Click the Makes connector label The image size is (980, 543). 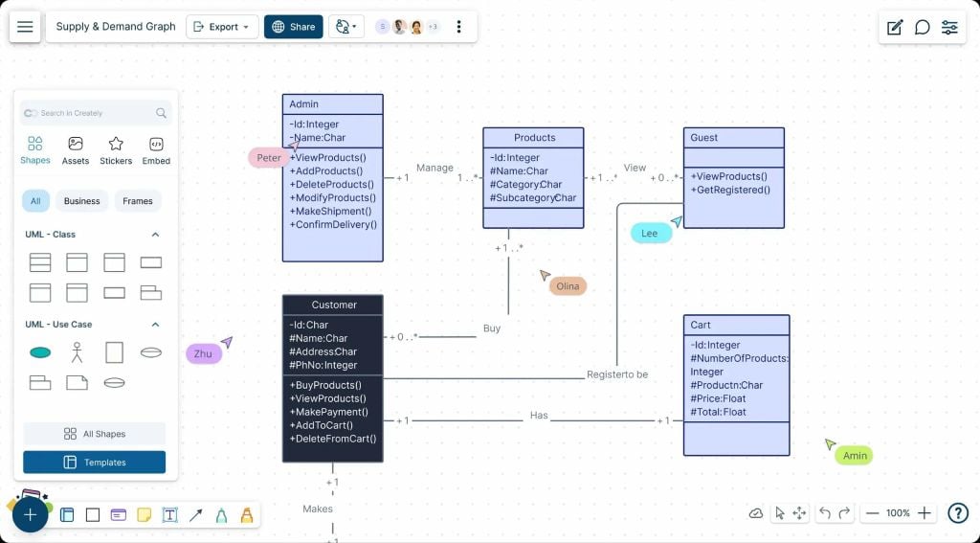click(x=318, y=509)
